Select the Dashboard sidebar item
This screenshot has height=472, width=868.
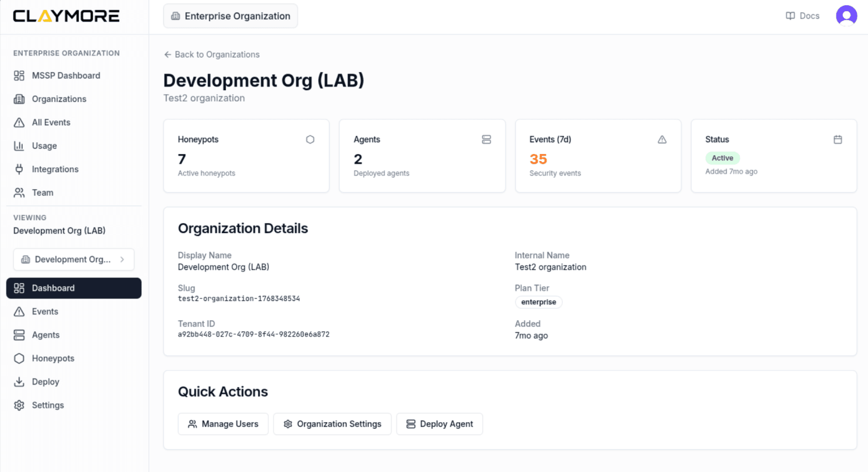(x=74, y=288)
